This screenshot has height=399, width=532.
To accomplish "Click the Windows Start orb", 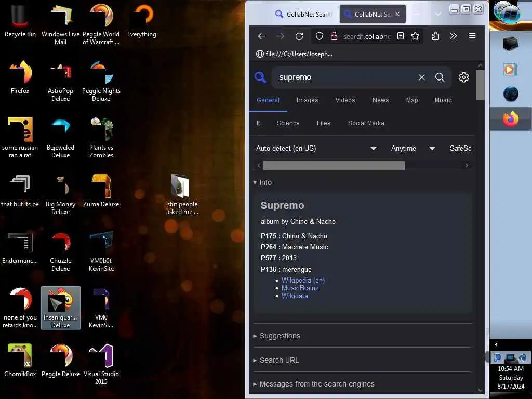I will [507, 13].
